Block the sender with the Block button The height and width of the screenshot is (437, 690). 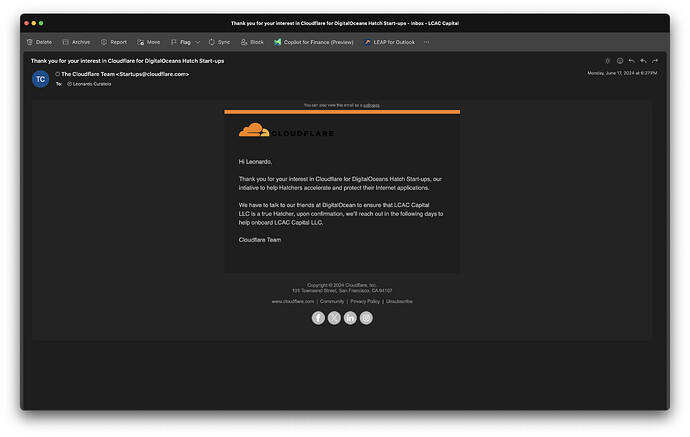pos(252,42)
